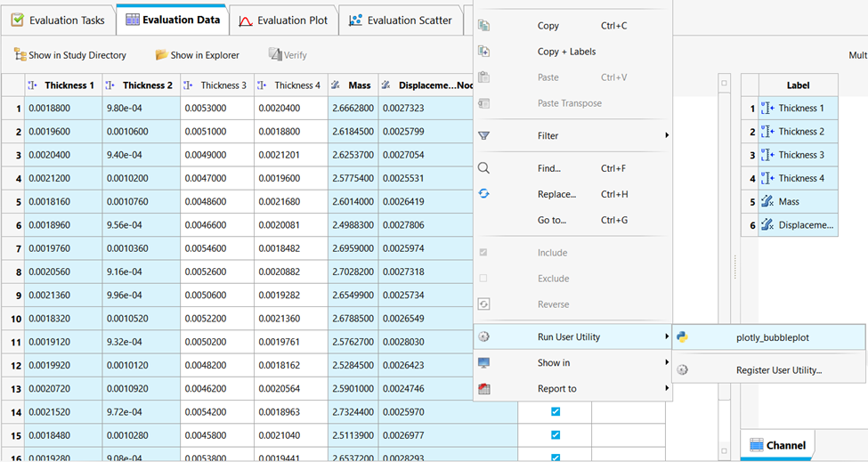Select Mass row in Label list
The width and height of the screenshot is (868, 462).
(x=789, y=202)
